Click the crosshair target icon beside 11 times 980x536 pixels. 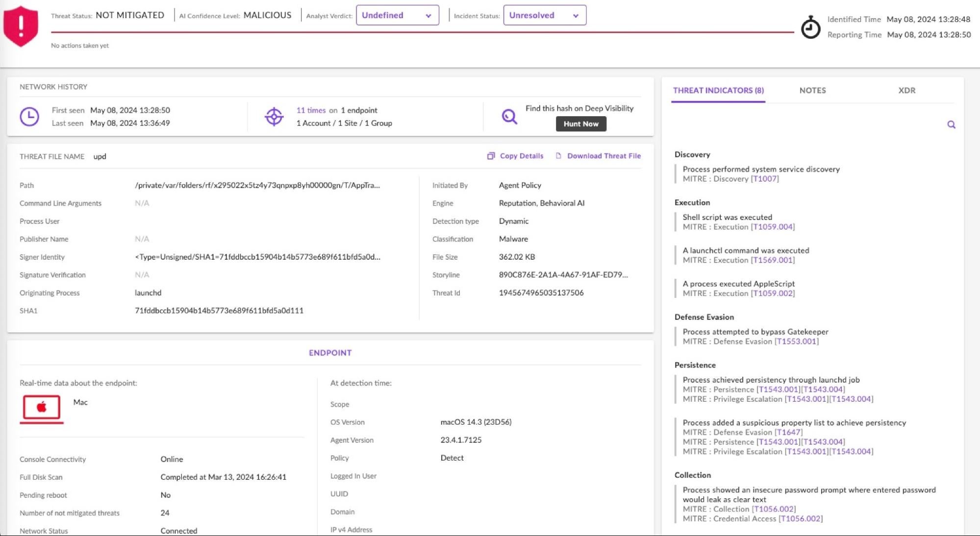click(x=274, y=117)
